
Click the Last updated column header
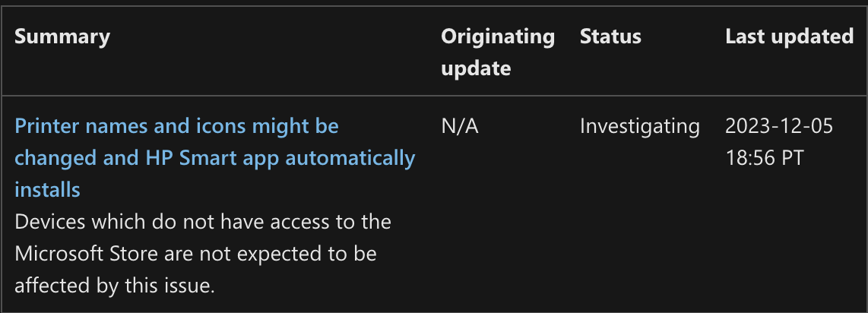click(789, 36)
